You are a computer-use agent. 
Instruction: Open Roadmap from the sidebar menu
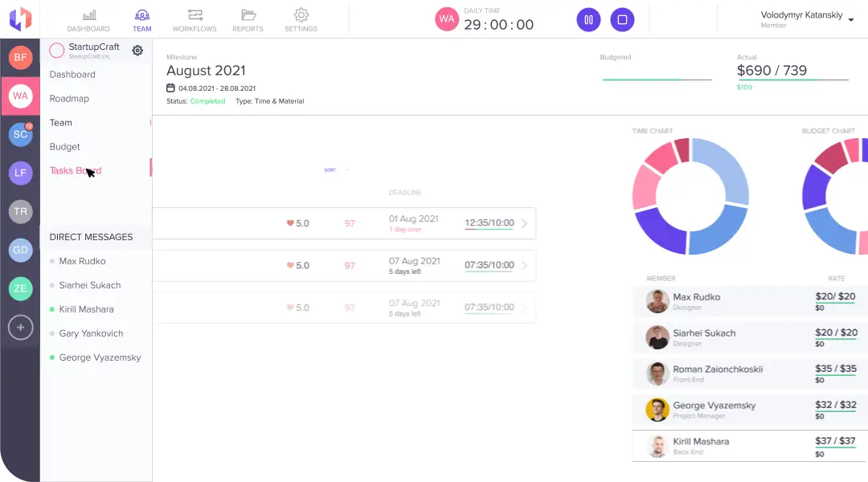coord(69,99)
